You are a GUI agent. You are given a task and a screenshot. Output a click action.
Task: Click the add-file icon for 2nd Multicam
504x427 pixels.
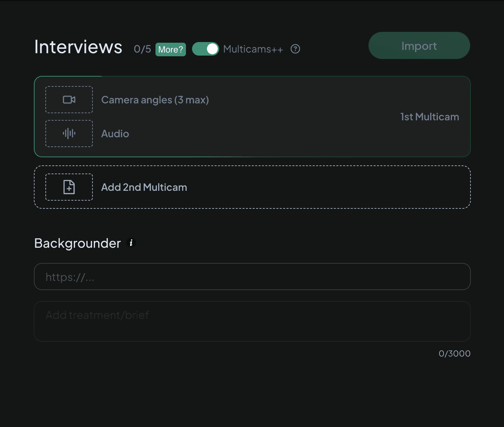coord(69,187)
